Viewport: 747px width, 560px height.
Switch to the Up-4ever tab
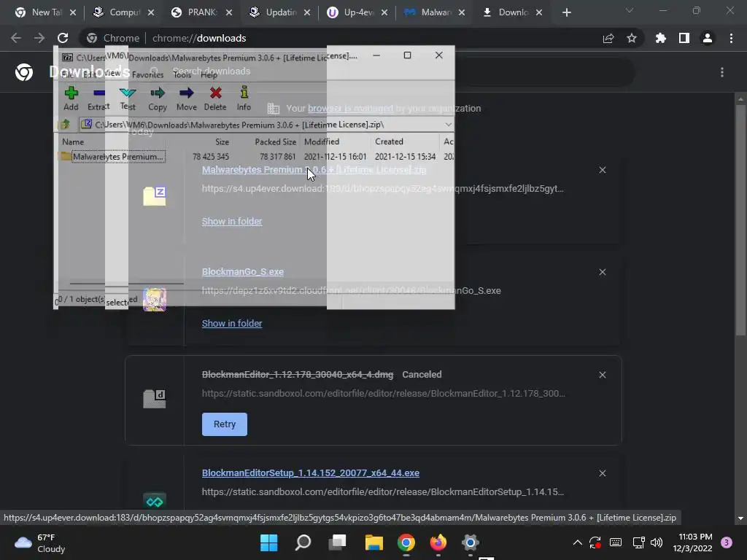pos(357,12)
